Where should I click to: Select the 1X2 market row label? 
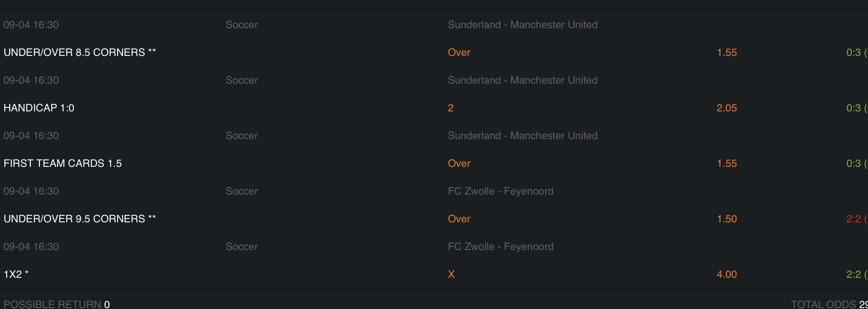[x=16, y=274]
